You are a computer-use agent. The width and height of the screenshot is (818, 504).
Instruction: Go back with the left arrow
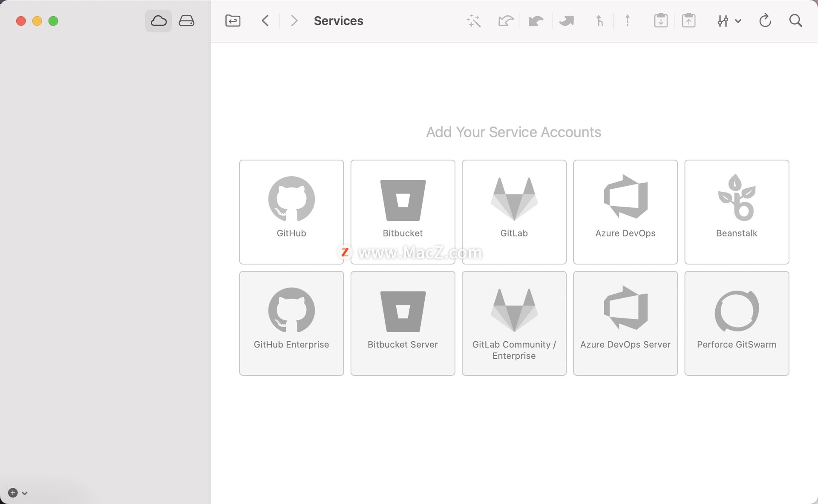click(x=265, y=20)
